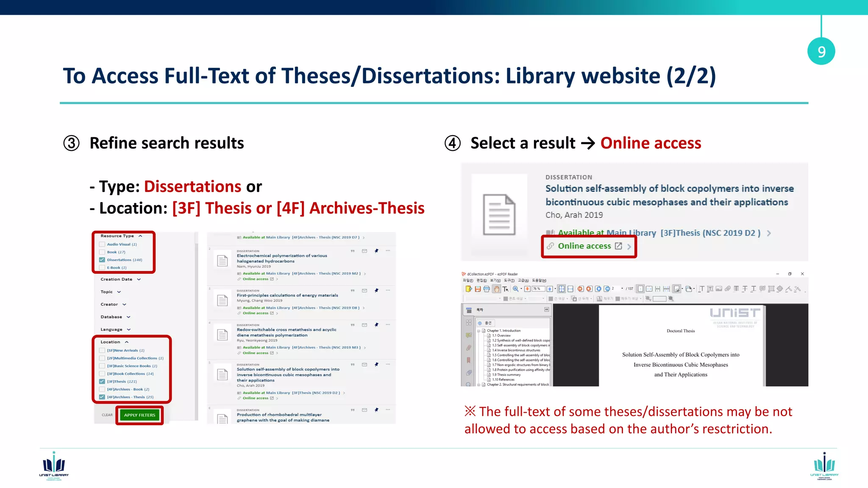Image resolution: width=868 pixels, height=488 pixels.
Task: Click the Zoom magnifier tool in ezPDF Reader
Action: [515, 289]
